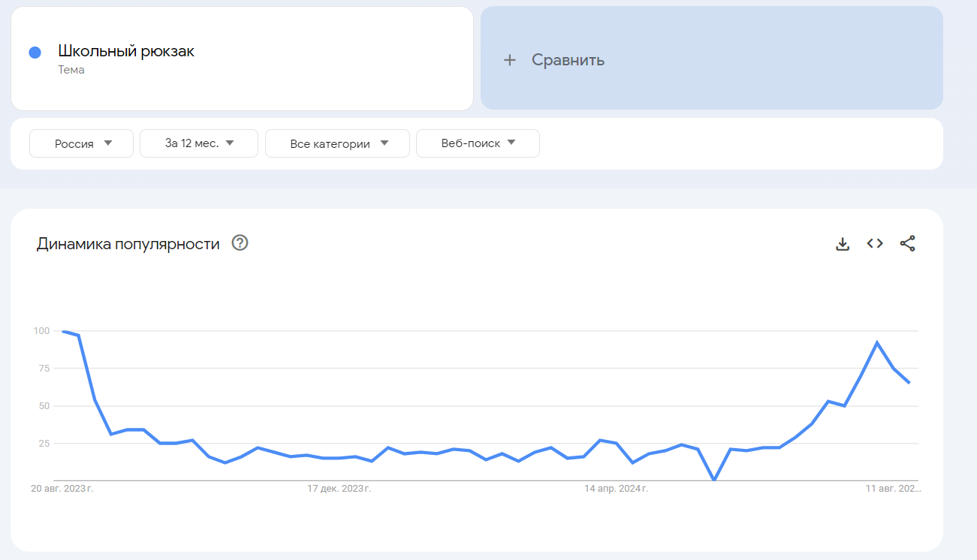Open the embed code icon
The height and width of the screenshot is (560, 977).
click(873, 243)
